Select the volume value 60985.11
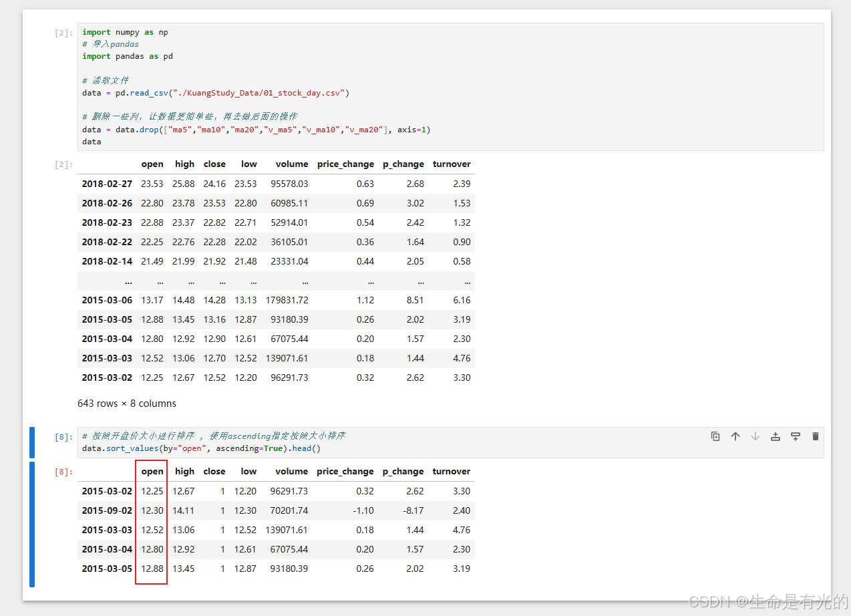 pos(289,203)
